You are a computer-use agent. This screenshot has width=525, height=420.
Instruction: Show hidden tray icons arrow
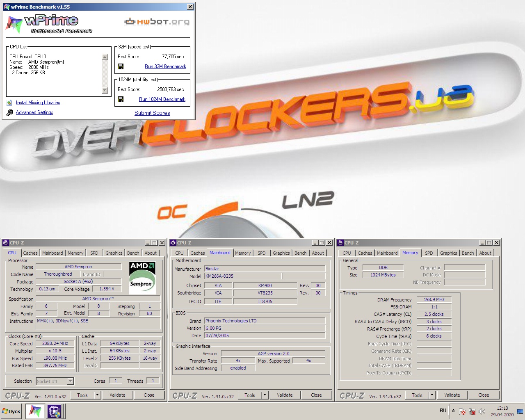(x=453, y=411)
